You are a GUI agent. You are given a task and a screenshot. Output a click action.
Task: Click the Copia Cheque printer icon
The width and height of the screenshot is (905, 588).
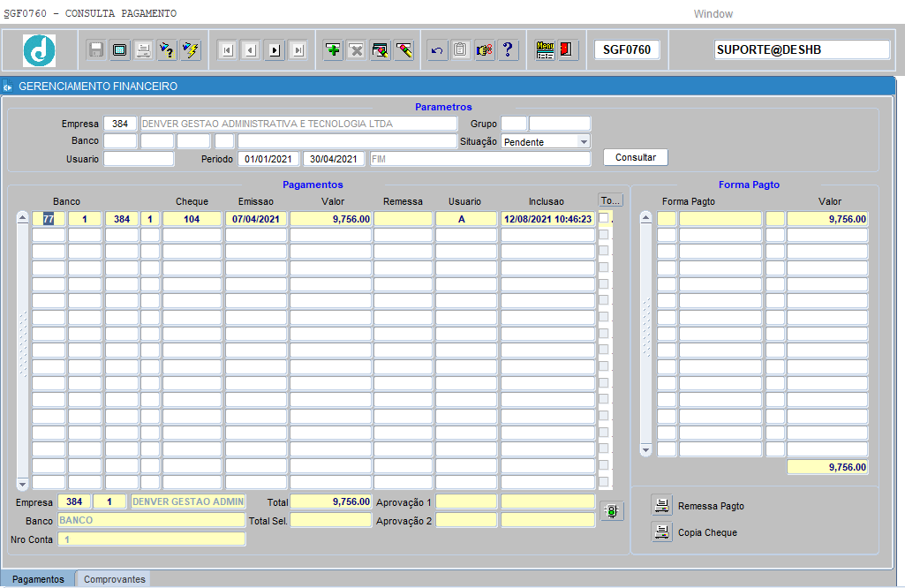pos(662,531)
